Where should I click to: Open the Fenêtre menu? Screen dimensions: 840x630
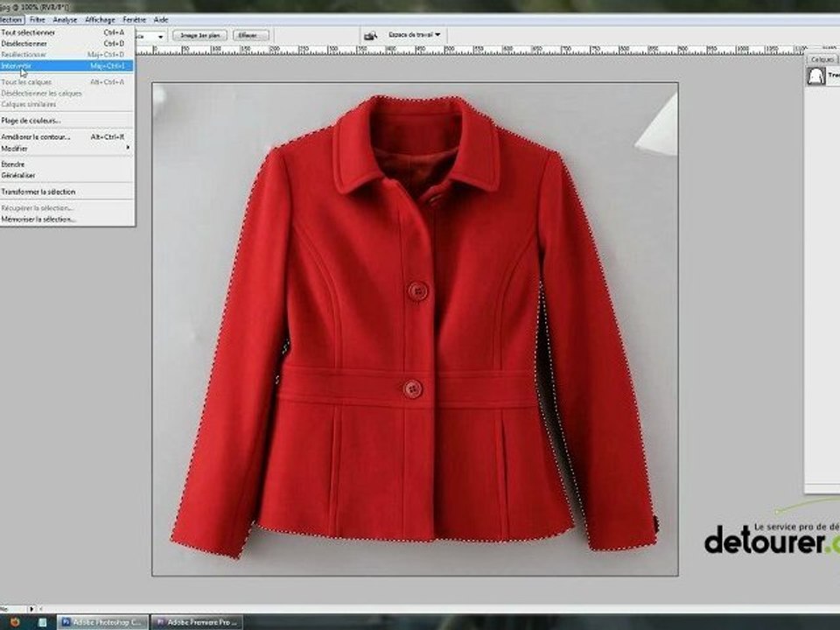coord(134,20)
